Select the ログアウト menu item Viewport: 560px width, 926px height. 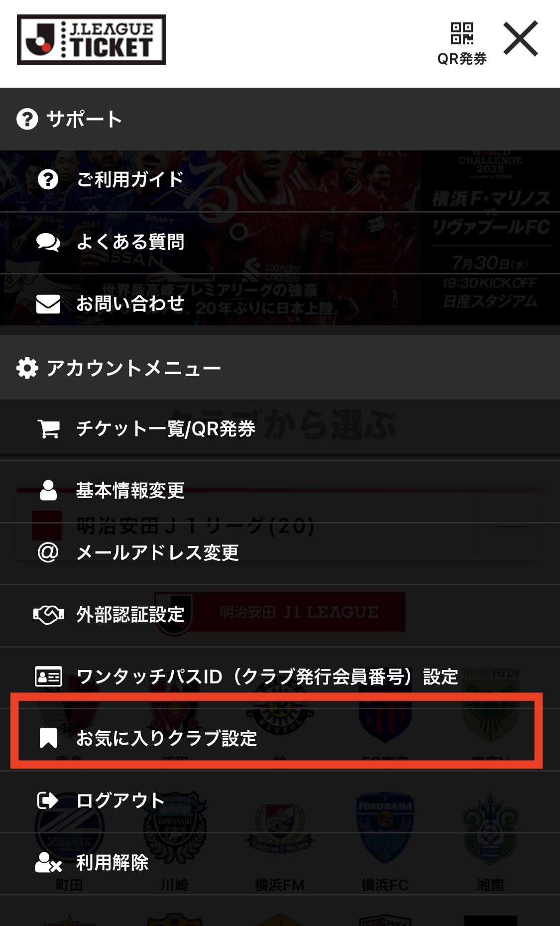pyautogui.click(x=280, y=801)
